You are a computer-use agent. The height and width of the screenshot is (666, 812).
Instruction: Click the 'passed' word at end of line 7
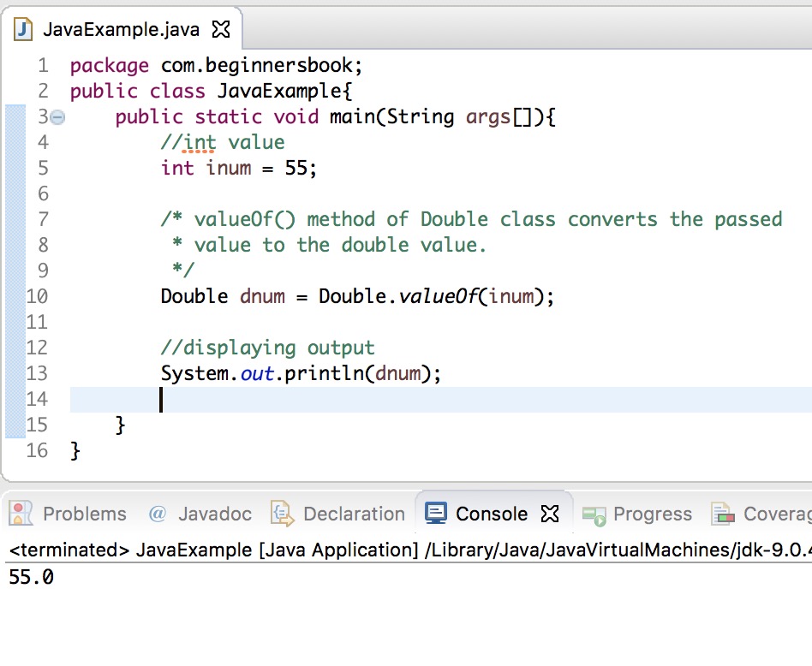click(x=749, y=220)
